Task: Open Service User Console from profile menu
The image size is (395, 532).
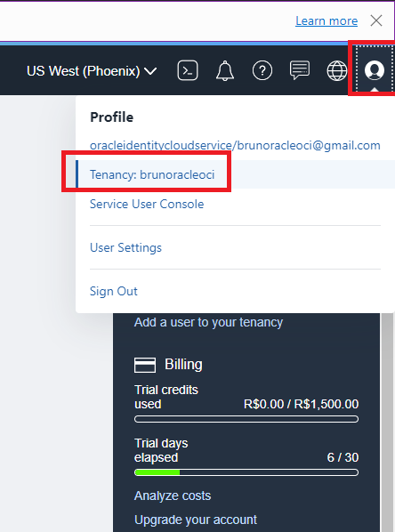Action: coord(147,204)
